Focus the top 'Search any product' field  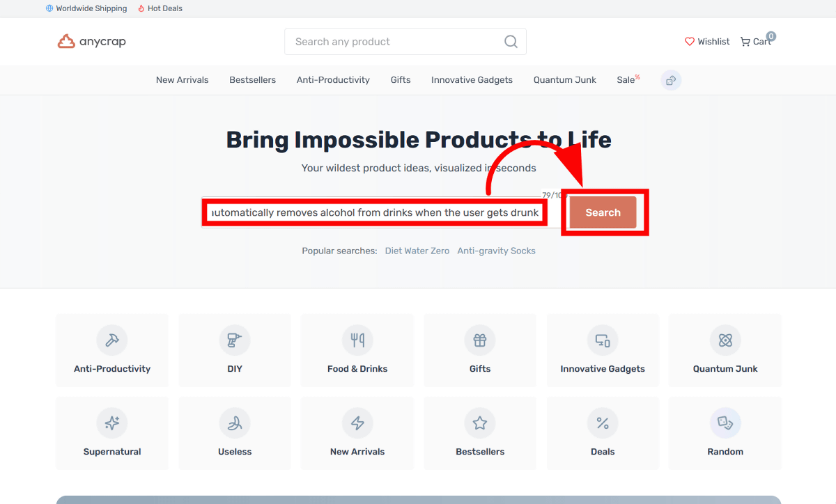coord(394,42)
